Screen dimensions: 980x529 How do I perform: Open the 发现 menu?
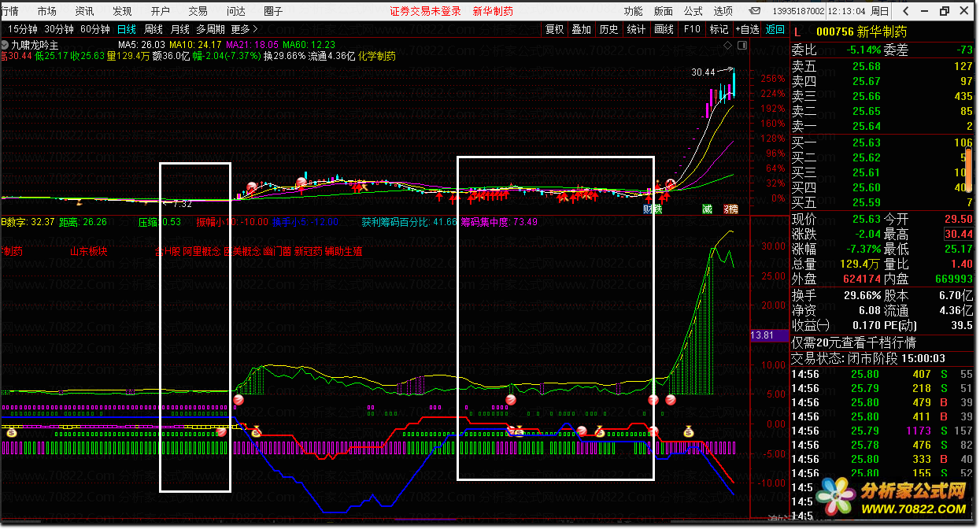point(122,11)
